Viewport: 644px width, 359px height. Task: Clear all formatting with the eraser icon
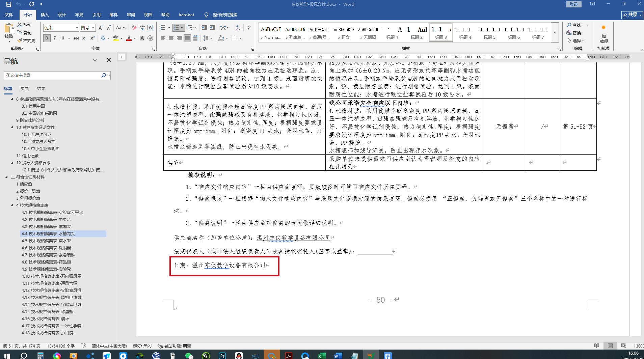tap(134, 28)
